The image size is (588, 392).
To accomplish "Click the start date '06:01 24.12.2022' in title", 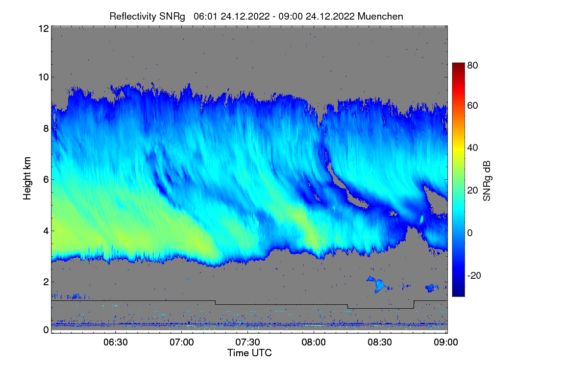I will [x=231, y=16].
